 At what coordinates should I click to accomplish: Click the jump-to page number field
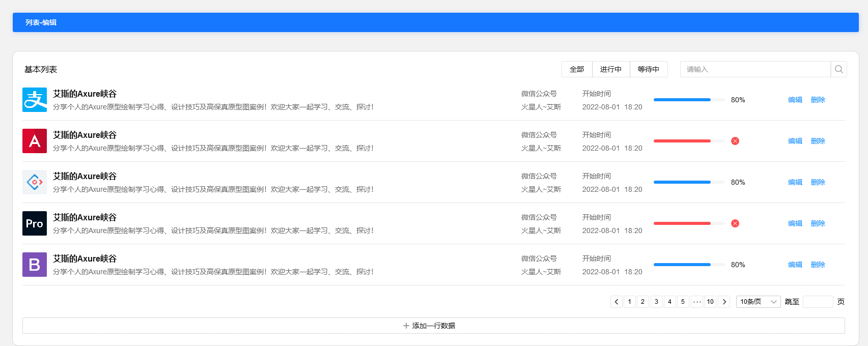coord(818,302)
